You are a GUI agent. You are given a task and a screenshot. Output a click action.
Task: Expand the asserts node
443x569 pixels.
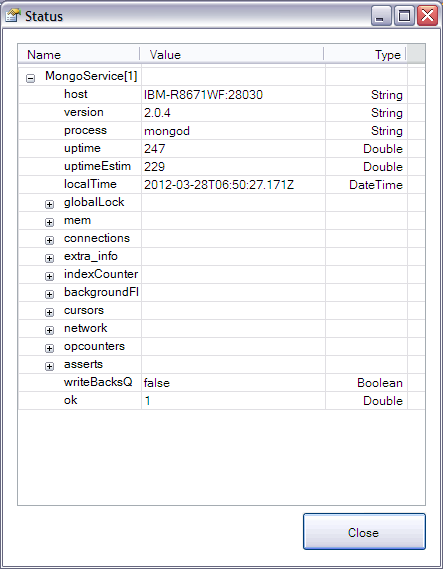click(49, 366)
